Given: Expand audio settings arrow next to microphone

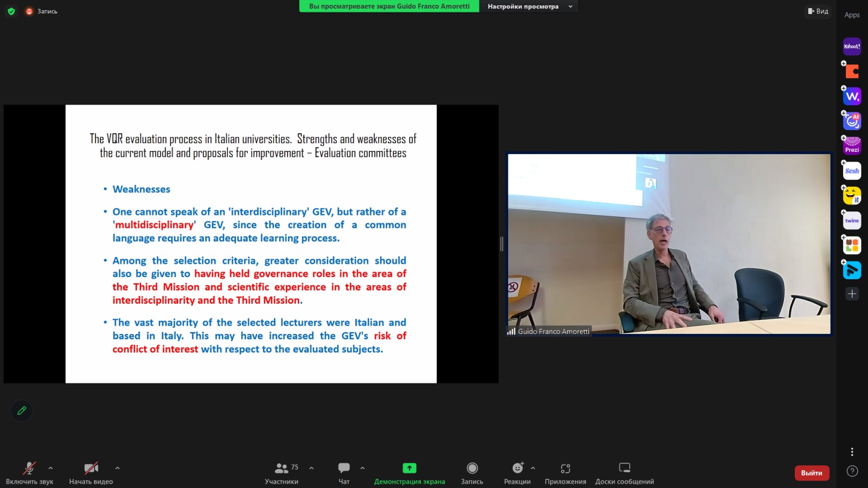Looking at the screenshot, I should click(x=50, y=468).
